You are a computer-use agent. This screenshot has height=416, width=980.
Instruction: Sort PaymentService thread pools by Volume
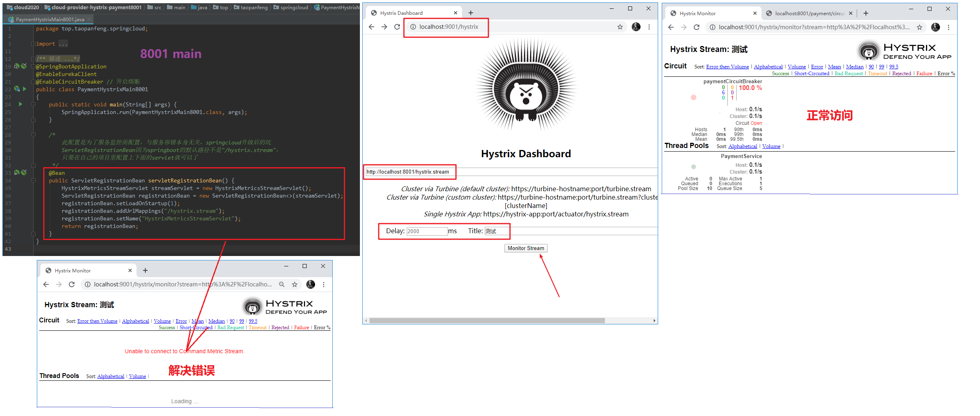click(771, 146)
